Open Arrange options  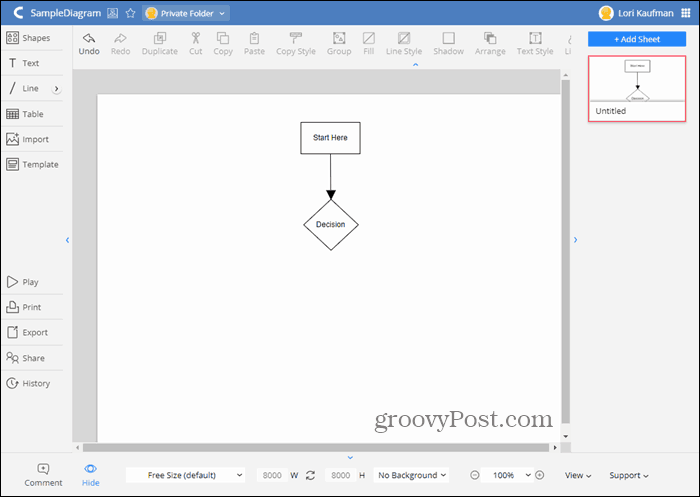click(490, 44)
